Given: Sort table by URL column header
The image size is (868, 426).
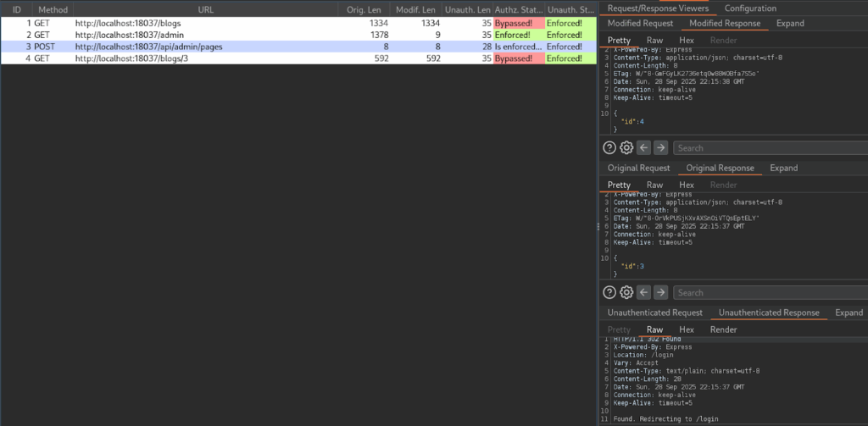Looking at the screenshot, I should click(205, 9).
